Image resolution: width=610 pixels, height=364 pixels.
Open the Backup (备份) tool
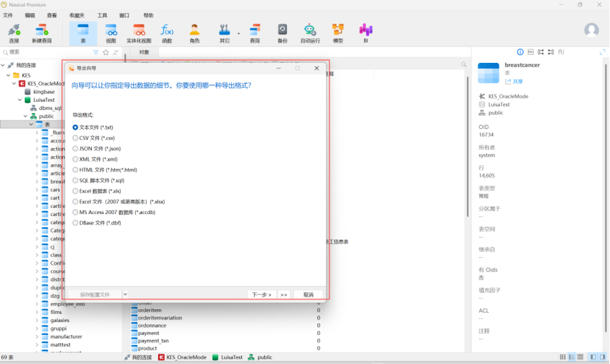pos(282,32)
